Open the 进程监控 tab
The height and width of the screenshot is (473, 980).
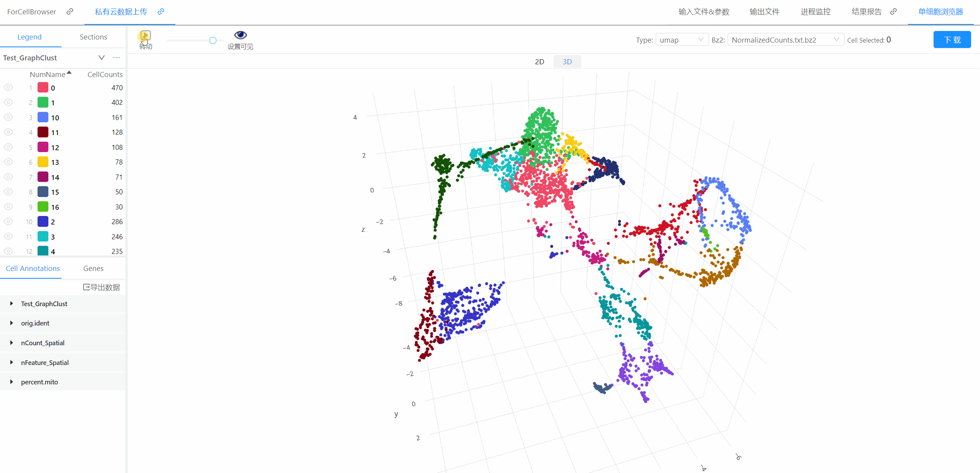click(x=816, y=12)
